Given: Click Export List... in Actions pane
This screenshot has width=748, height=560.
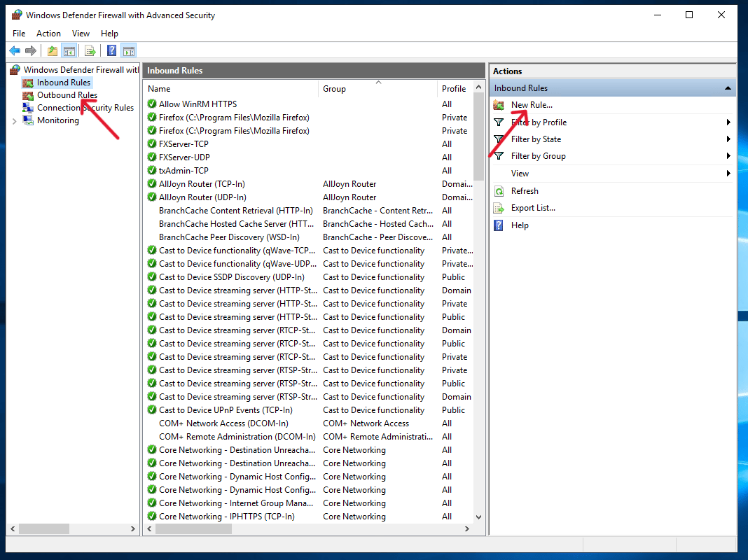Looking at the screenshot, I should 533,209.
